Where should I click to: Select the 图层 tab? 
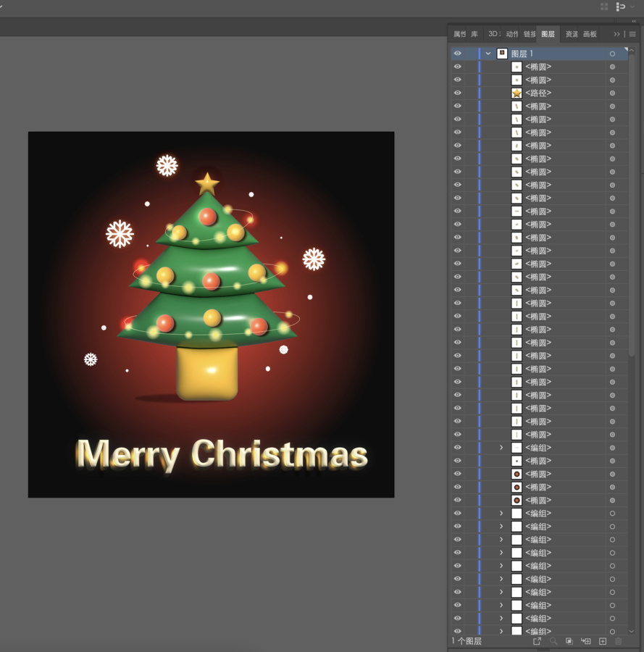point(548,34)
